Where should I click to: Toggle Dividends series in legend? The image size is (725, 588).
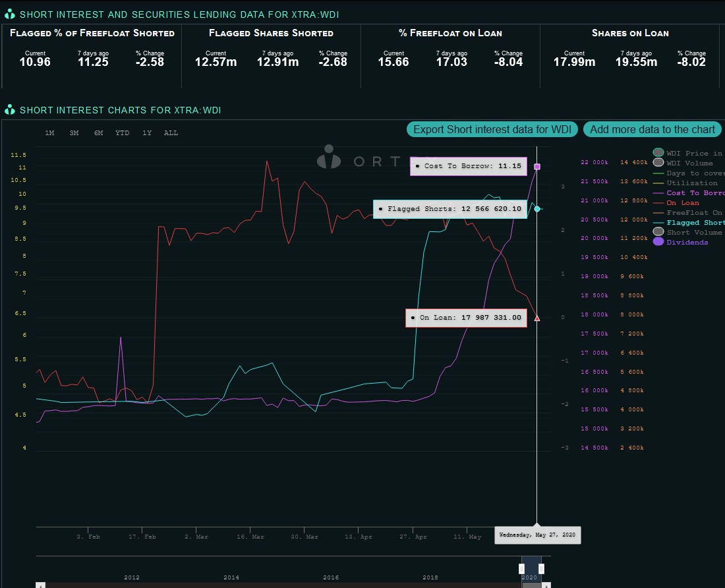tap(681, 242)
